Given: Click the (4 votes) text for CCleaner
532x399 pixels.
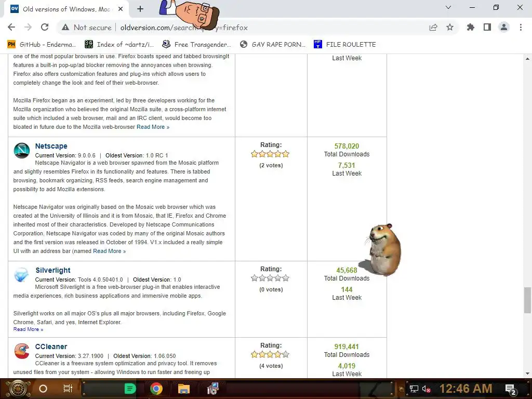Looking at the screenshot, I should (x=271, y=366).
